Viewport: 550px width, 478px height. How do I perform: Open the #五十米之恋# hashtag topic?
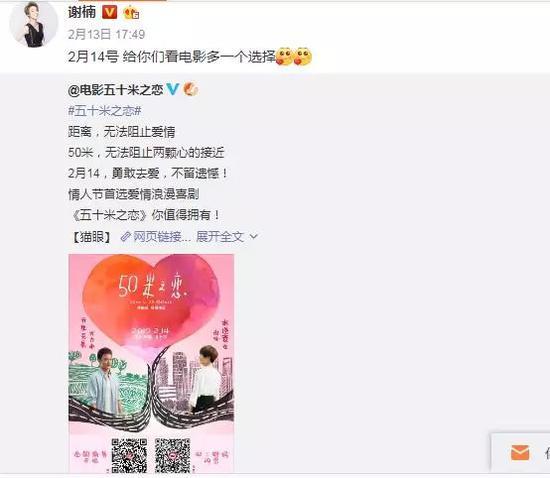coord(105,111)
